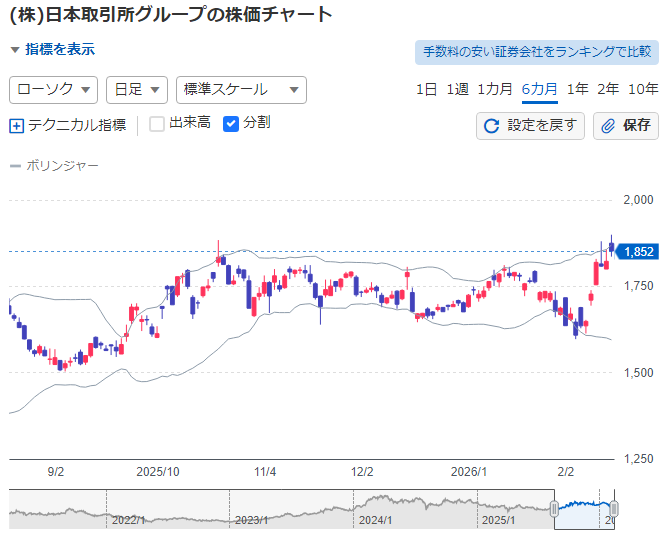Image resolution: width=664 pixels, height=535 pixels.
Task: Click the 1,500 price axis label
Action: click(x=638, y=373)
